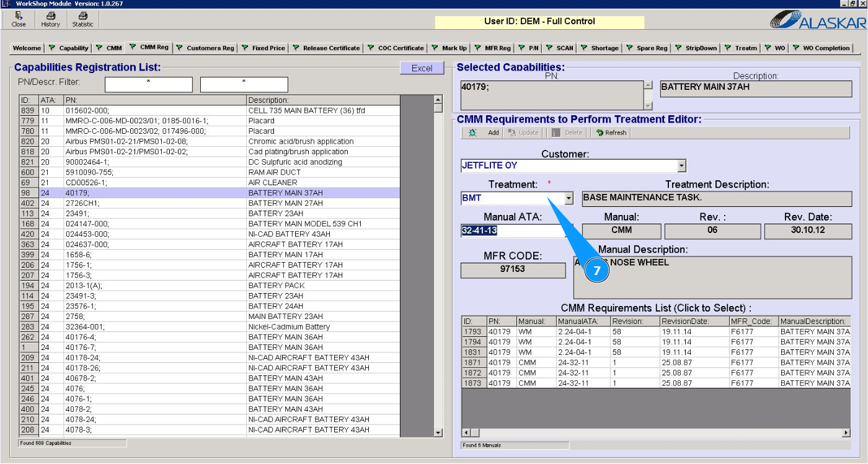Expand the Customer dropdown
The height and width of the screenshot is (464, 868).
(681, 166)
